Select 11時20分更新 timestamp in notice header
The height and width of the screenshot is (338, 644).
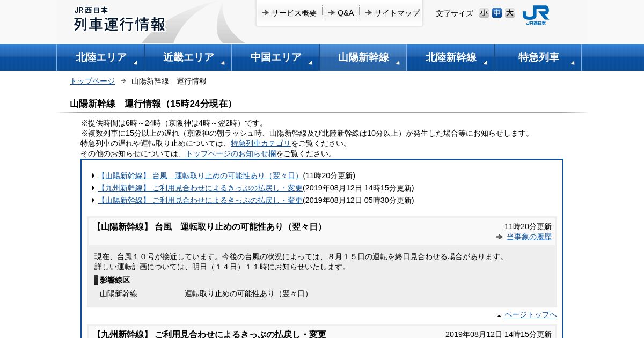(x=528, y=226)
